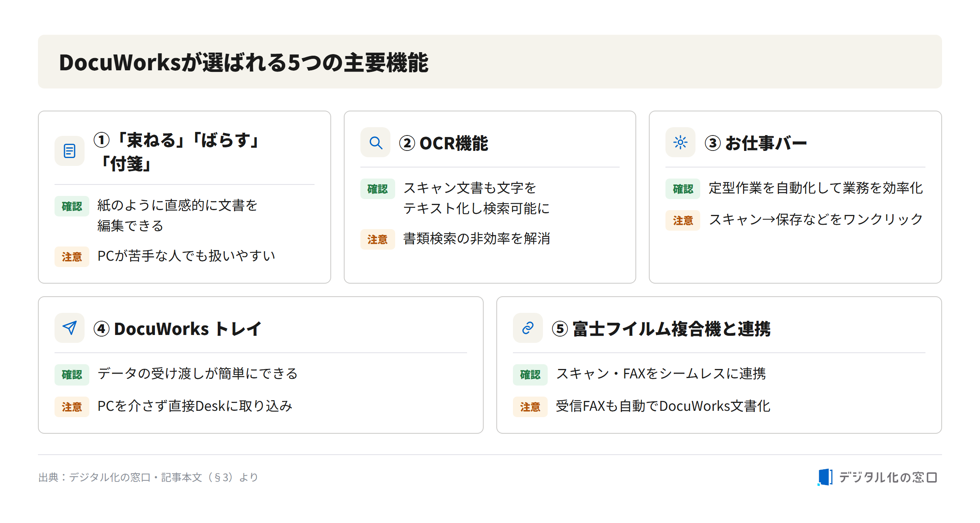The image size is (980, 523).
Task: Click the text '受信FAXも自動でDocuWorks文書化'
Action: 663,406
